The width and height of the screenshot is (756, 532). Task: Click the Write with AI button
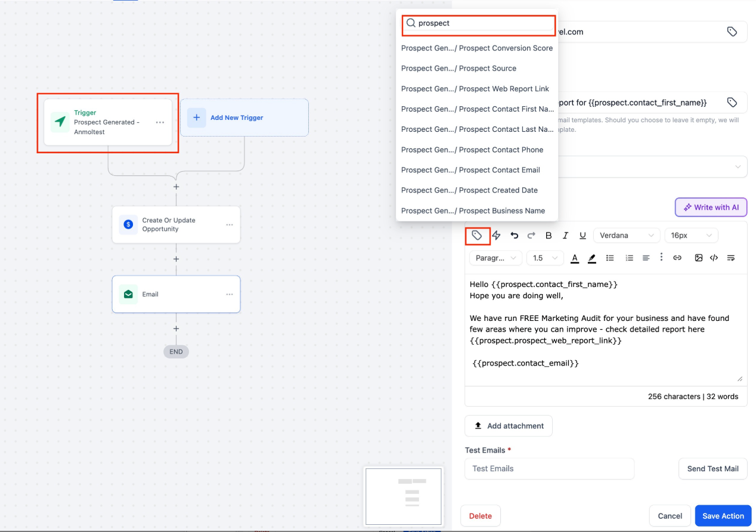coord(711,208)
